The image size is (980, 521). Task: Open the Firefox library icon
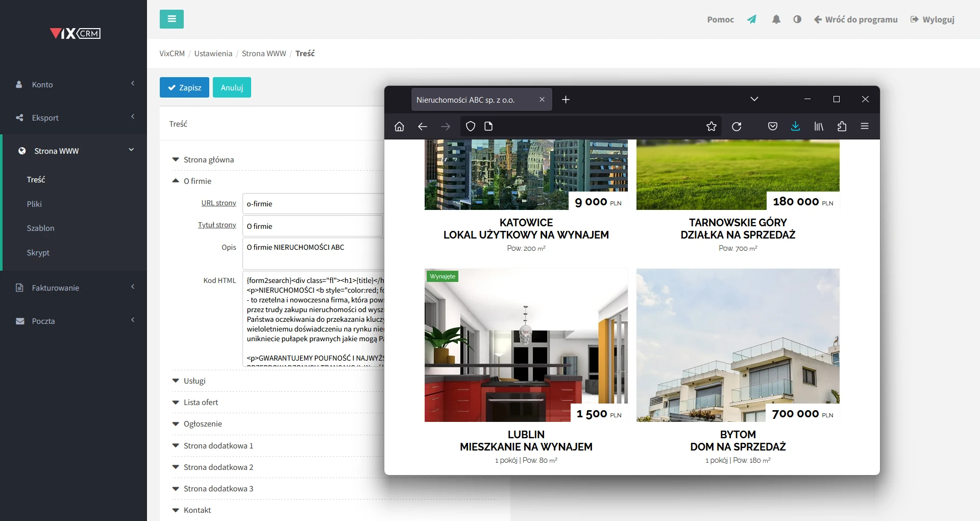click(x=818, y=126)
